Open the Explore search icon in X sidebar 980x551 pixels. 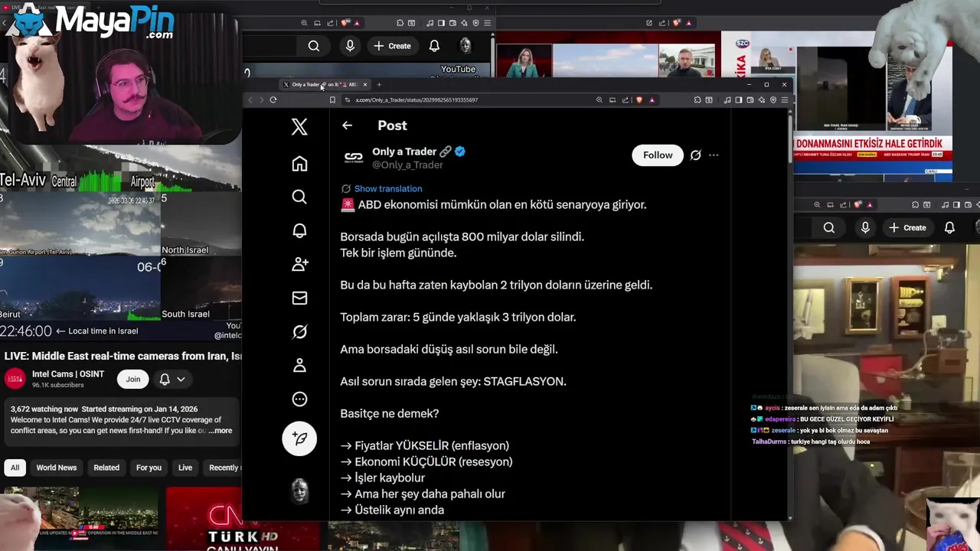pos(299,197)
